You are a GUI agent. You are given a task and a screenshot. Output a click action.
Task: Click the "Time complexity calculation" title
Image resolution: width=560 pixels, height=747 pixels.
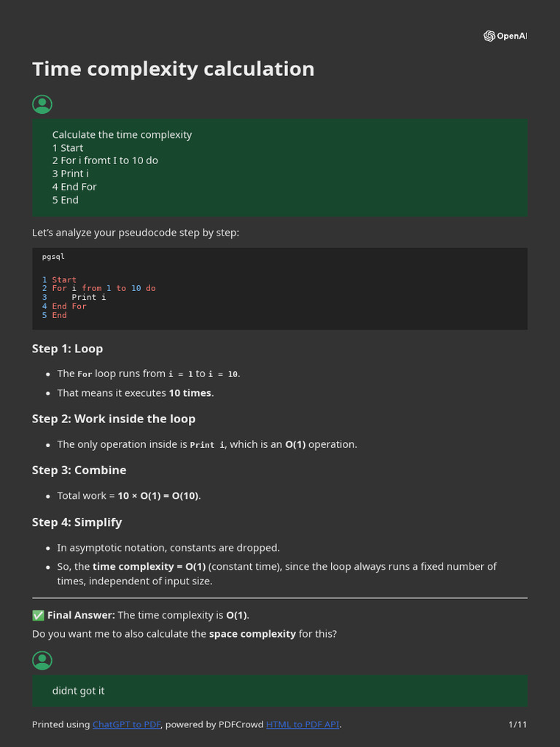(x=174, y=69)
